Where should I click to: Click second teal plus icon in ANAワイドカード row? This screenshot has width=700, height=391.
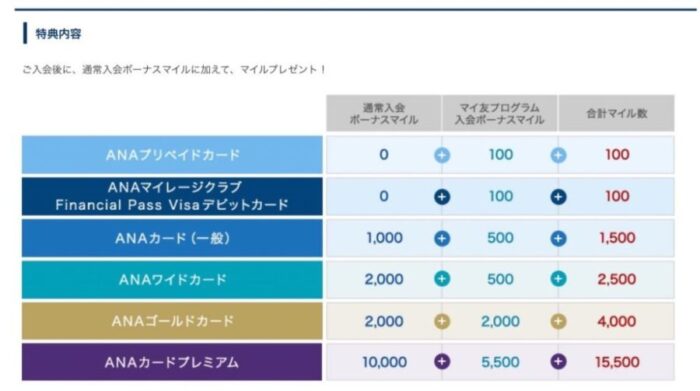(558, 279)
